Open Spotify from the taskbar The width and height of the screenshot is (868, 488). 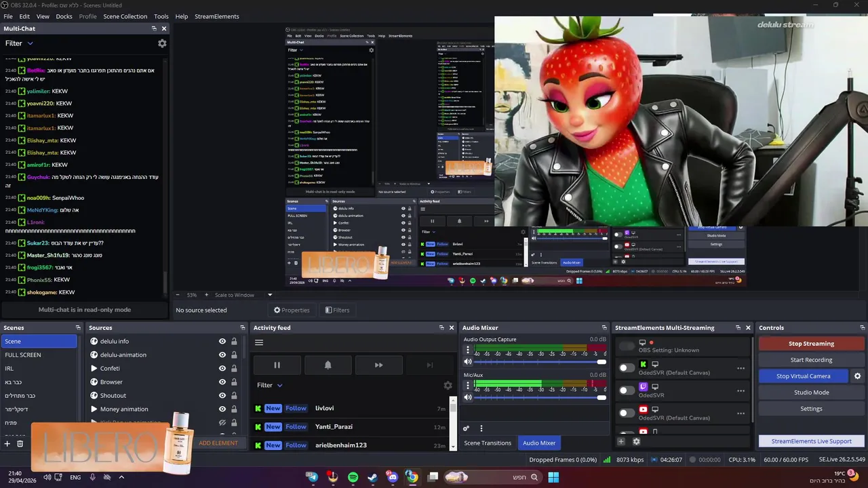353,477
